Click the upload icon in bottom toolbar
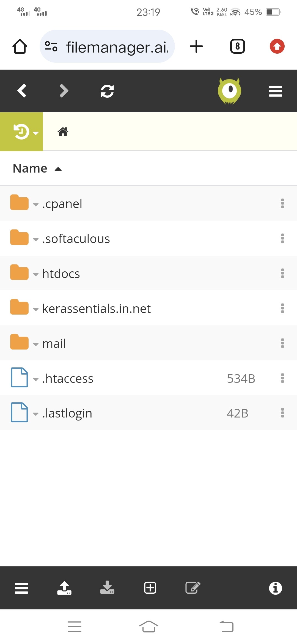The width and height of the screenshot is (297, 644). pyautogui.click(x=64, y=588)
